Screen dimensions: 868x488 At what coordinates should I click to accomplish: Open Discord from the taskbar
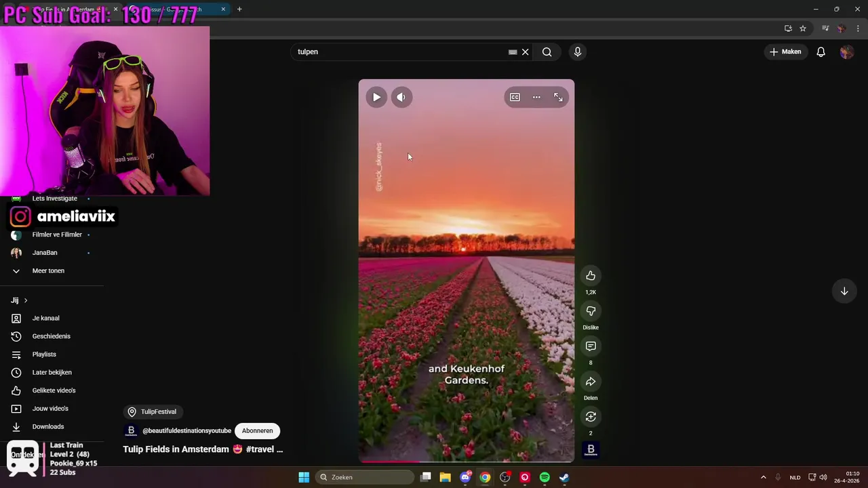coord(465,477)
